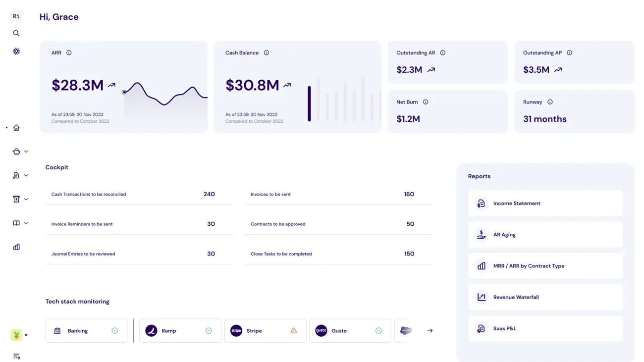This screenshot has width=644, height=362.
Task: Expand the book icon sidebar menu
Action: [20, 223]
